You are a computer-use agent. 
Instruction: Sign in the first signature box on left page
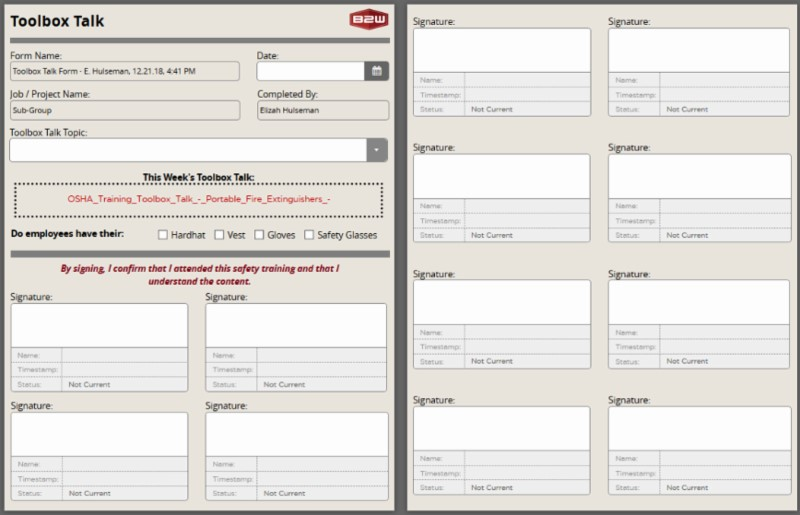pos(99,326)
